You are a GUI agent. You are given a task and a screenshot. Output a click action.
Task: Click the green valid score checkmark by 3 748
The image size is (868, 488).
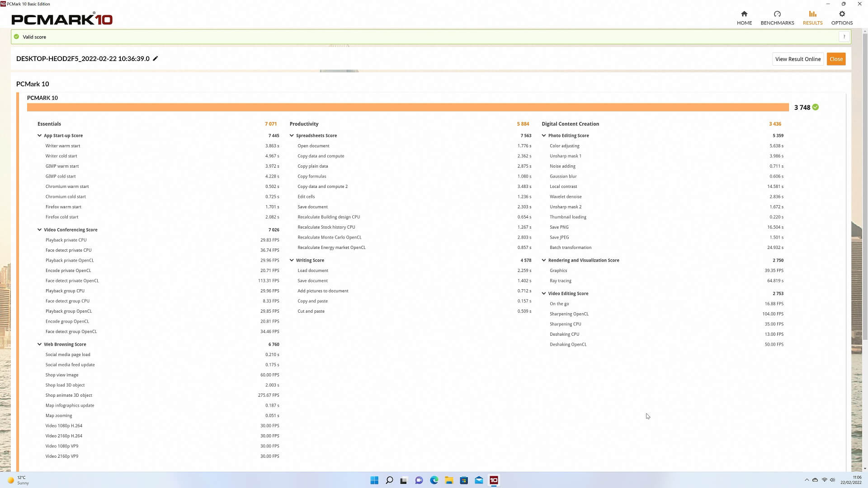tap(816, 107)
